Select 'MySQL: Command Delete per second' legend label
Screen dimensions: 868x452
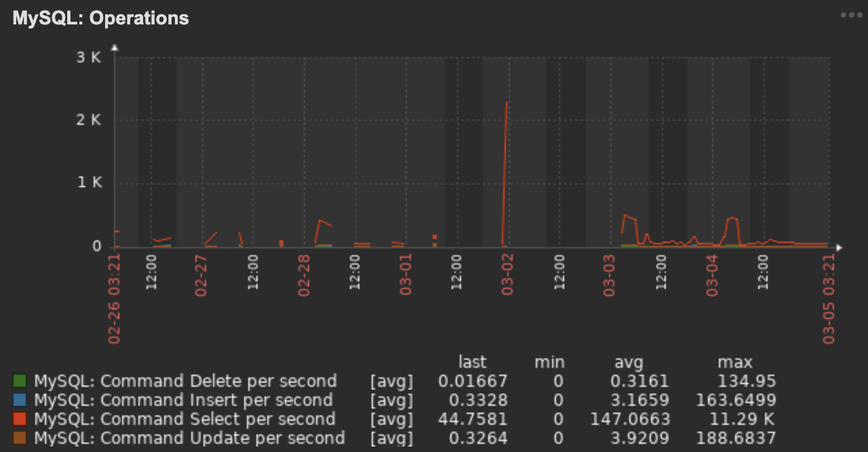(x=185, y=381)
